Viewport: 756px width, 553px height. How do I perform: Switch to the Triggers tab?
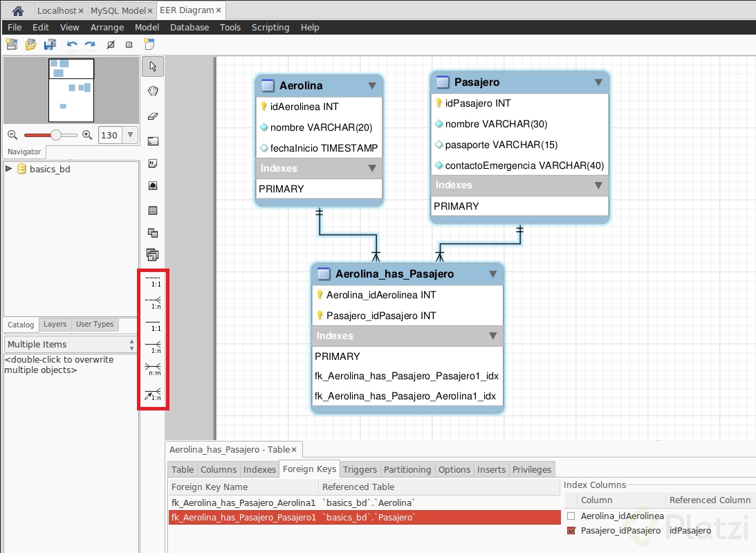coord(360,469)
